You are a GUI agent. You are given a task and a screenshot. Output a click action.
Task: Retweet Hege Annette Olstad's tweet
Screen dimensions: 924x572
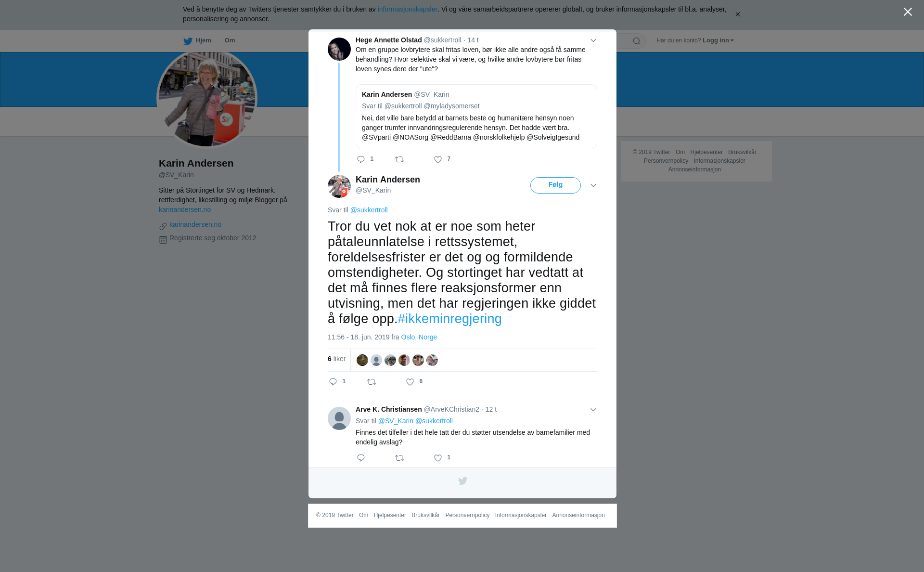click(x=399, y=159)
